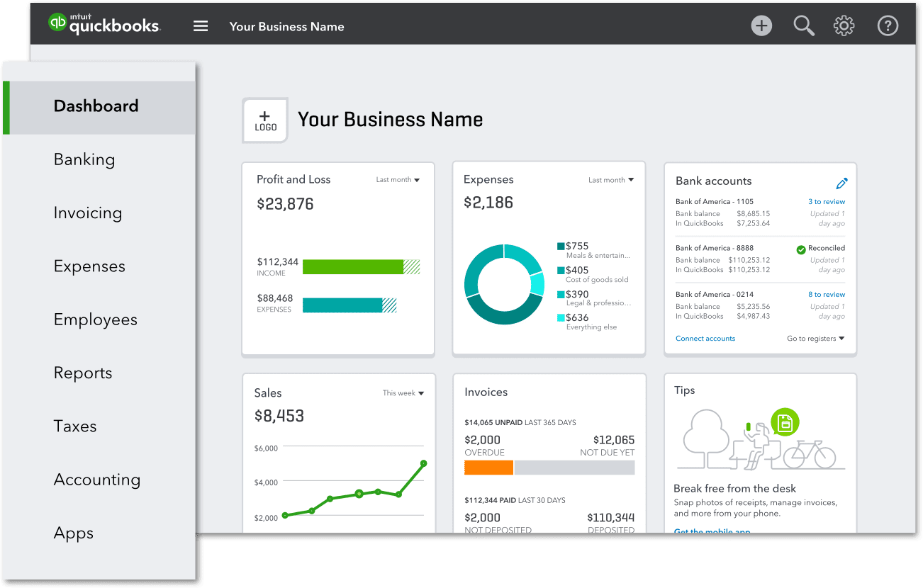The image size is (923, 588).
Task: Open Sales This week dropdown
Action: point(403,393)
